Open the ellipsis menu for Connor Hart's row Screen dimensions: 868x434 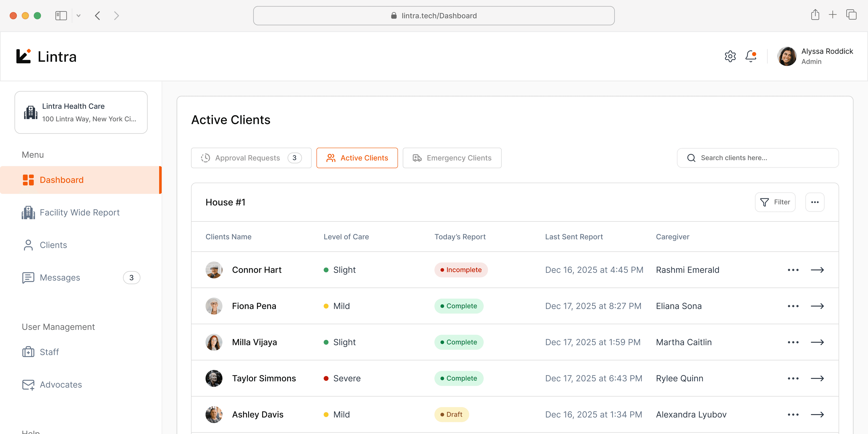coord(793,270)
